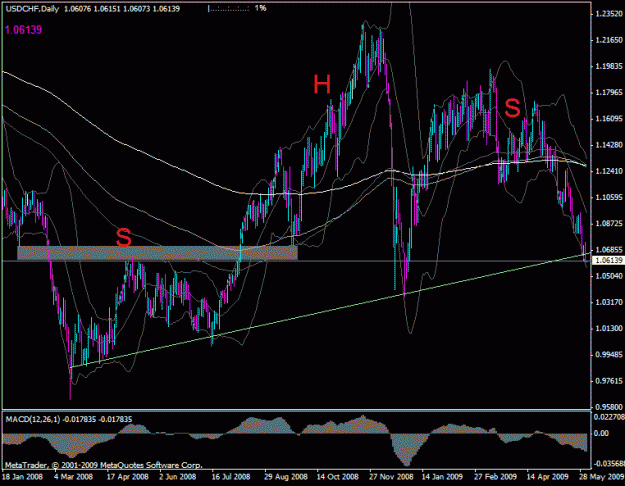Click the USDCHF,Daily chart title text
Screen dimensions: 625x486
point(31,9)
